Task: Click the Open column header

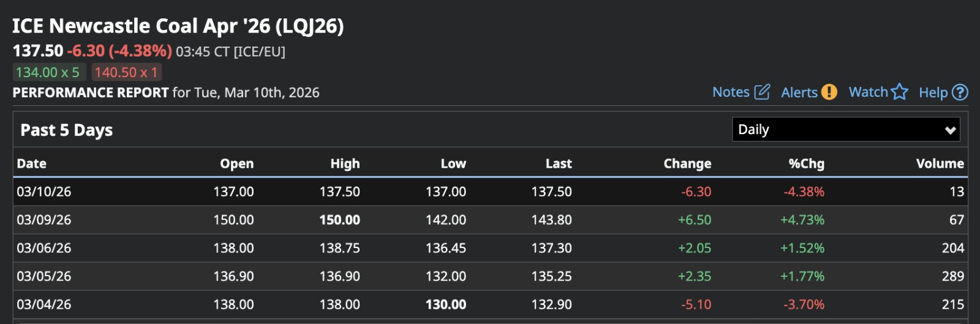Action: pyautogui.click(x=236, y=164)
